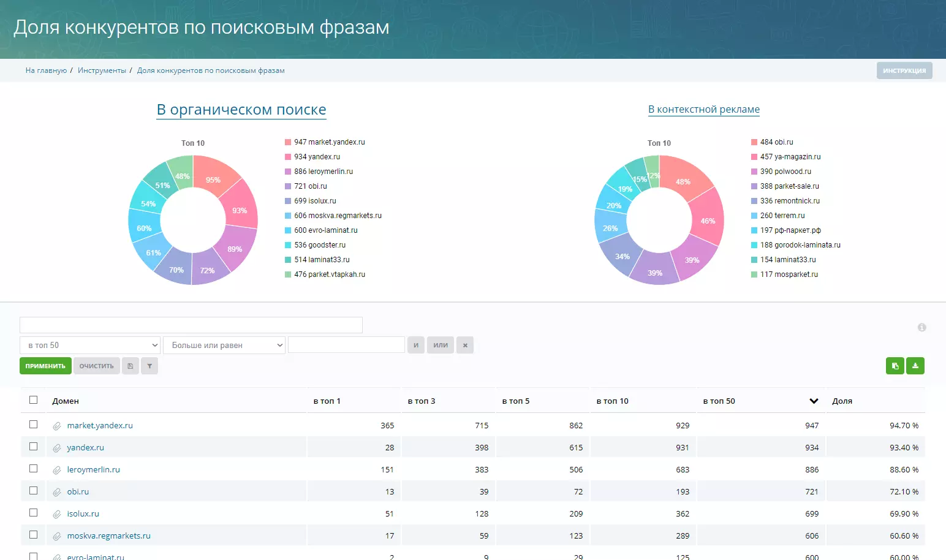The width and height of the screenshot is (946, 560).
Task: Click the paperclip icon beside yandex.ru row
Action: coord(57,448)
